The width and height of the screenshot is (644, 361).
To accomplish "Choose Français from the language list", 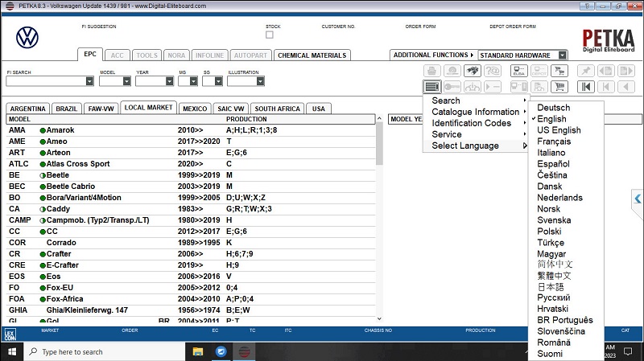I will [x=554, y=142].
